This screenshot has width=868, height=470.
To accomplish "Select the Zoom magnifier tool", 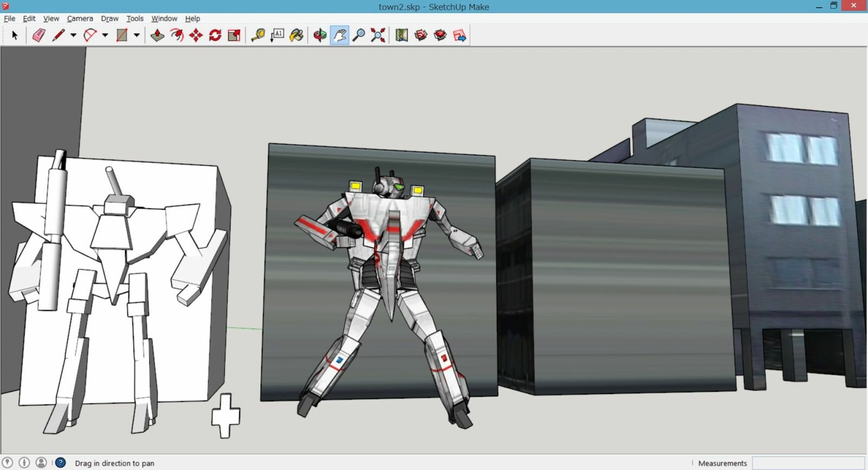I will tap(359, 35).
